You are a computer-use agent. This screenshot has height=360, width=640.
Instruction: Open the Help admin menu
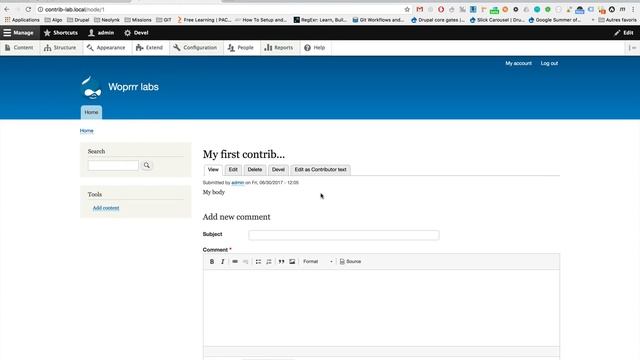tap(315, 48)
